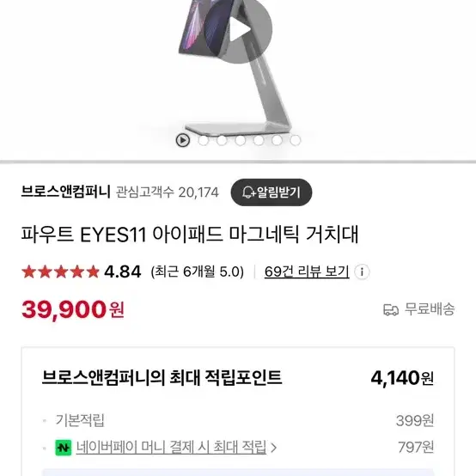Open 네이버페이 머니 결제 시 최대 적립 link

pyautogui.click(x=171, y=447)
